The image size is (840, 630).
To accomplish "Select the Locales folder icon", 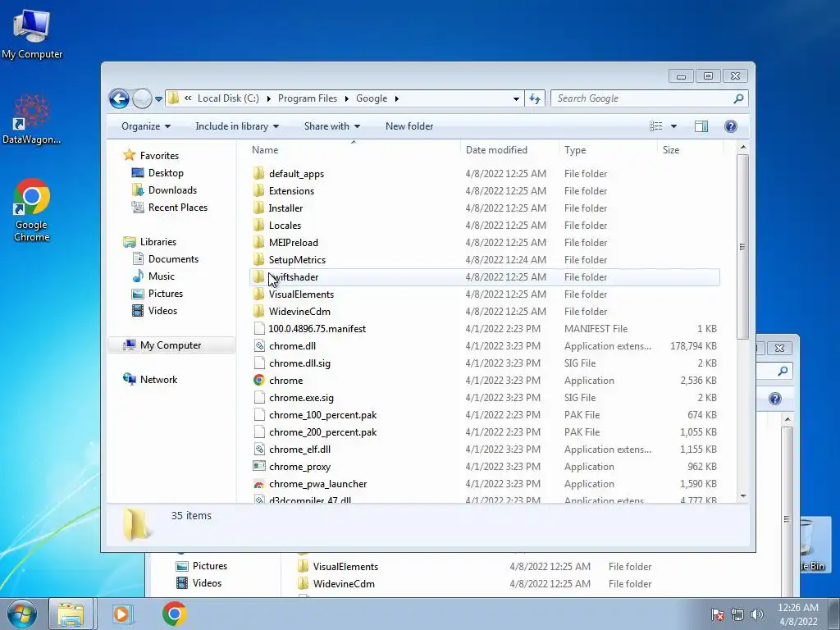I will pyautogui.click(x=258, y=225).
